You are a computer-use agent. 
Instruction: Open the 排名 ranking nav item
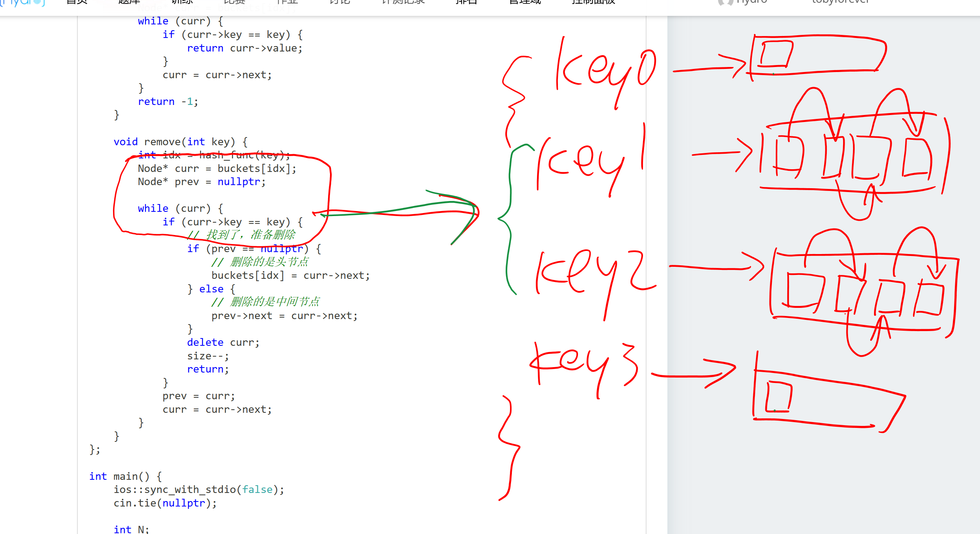tap(466, 2)
